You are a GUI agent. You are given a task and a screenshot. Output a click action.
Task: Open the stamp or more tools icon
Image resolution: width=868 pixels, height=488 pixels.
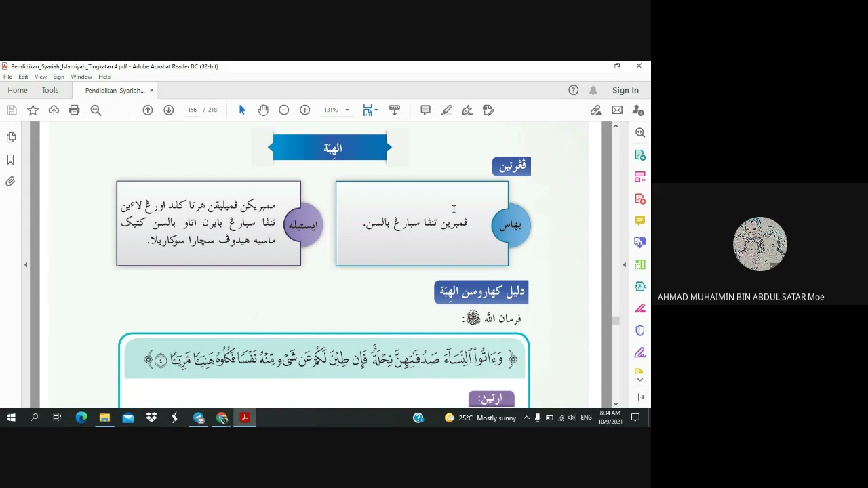488,110
